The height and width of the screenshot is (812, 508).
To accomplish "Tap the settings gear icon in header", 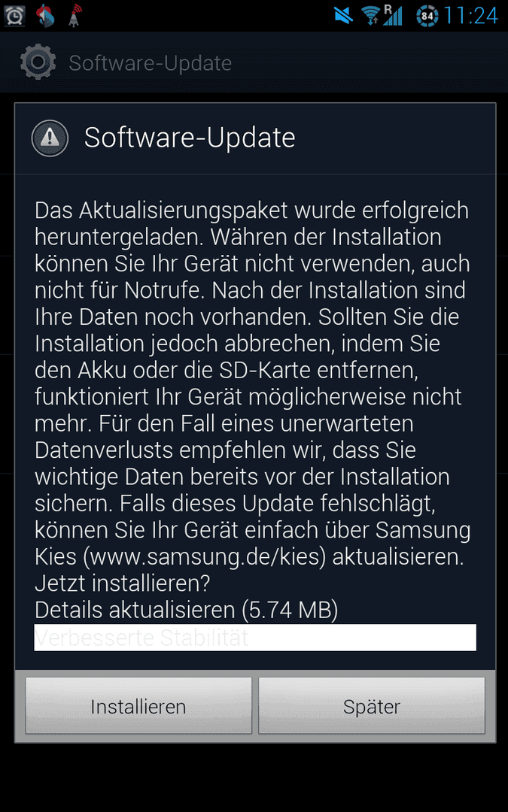I will (38, 62).
